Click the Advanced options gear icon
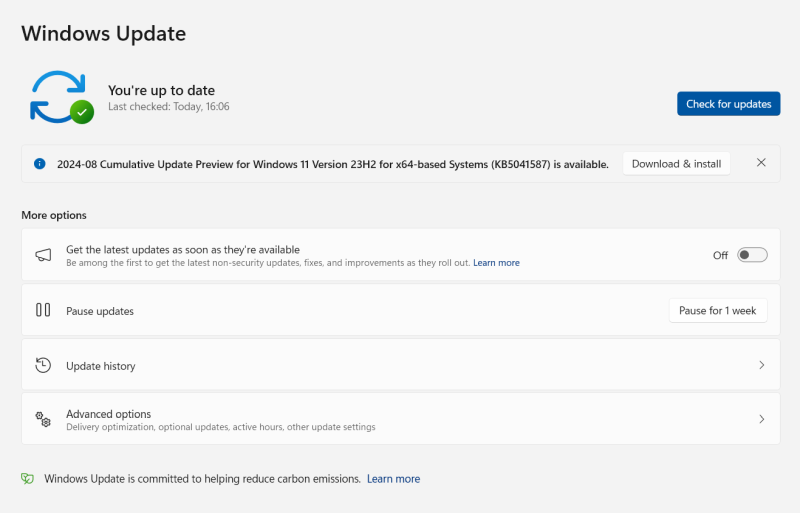This screenshot has height=513, width=800. tap(43, 419)
